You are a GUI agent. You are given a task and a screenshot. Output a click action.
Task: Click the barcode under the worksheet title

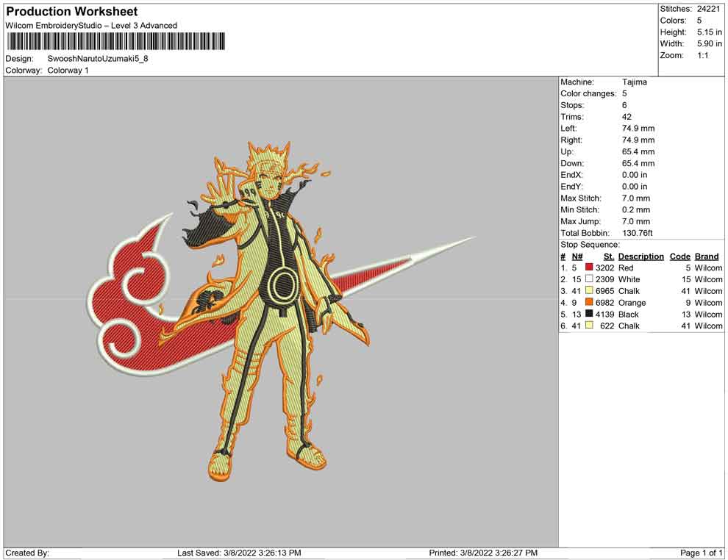pos(116,41)
